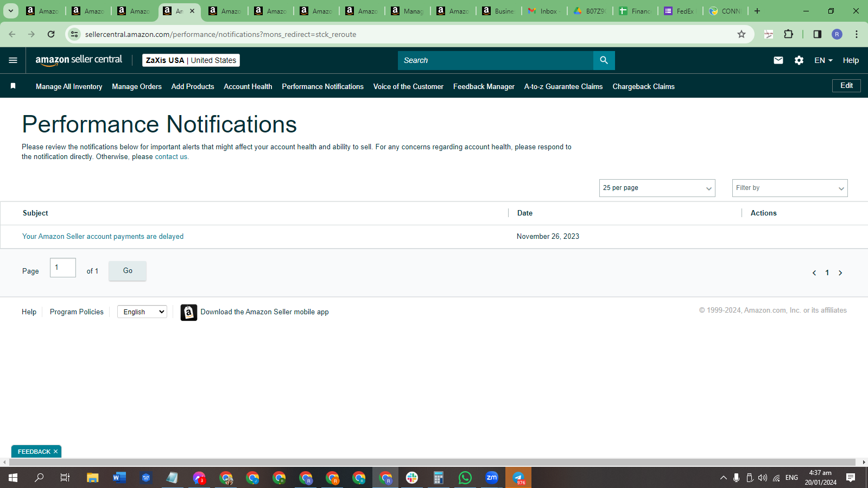Open Feedback Manager
Image resolution: width=868 pixels, height=488 pixels.
tap(484, 86)
